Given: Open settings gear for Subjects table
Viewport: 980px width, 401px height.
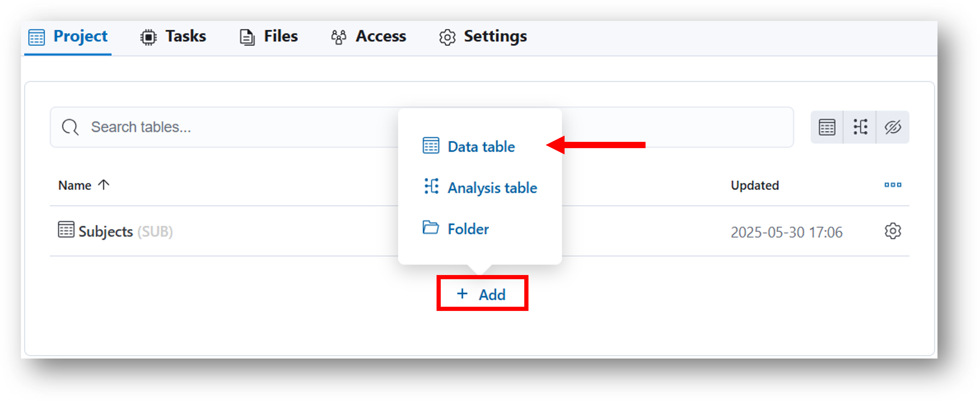Looking at the screenshot, I should 893,231.
